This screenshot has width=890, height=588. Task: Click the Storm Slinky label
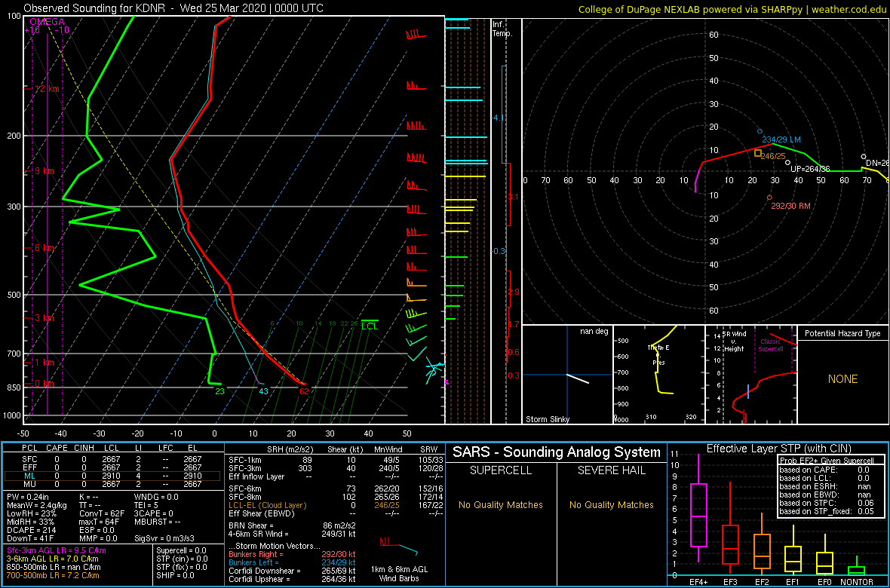click(x=547, y=419)
